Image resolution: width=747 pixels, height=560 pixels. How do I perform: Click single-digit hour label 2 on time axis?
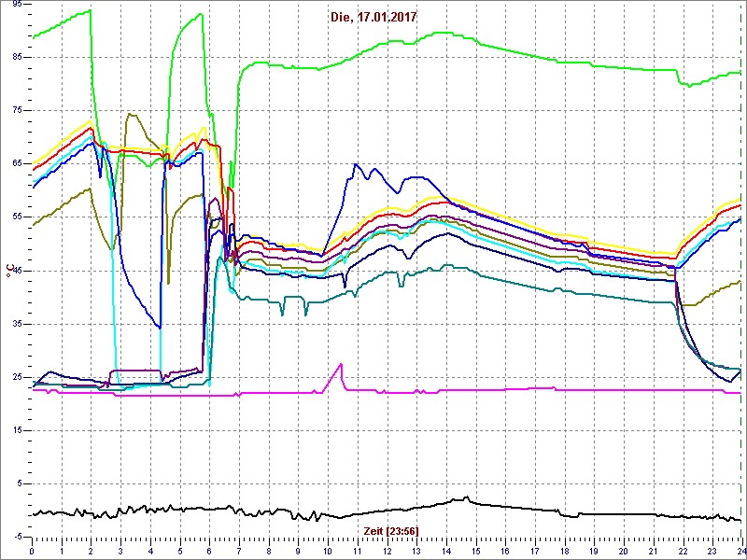pos(91,552)
